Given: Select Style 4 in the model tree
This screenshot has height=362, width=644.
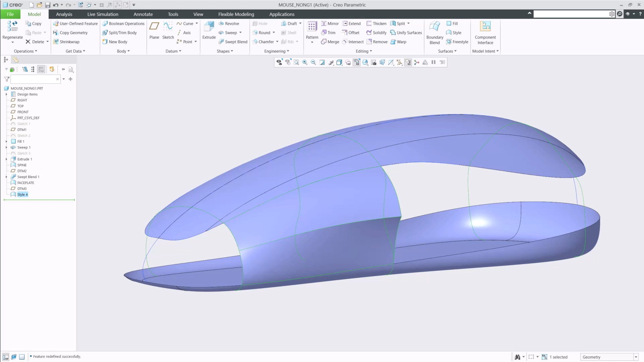Looking at the screenshot, I should (x=22, y=195).
